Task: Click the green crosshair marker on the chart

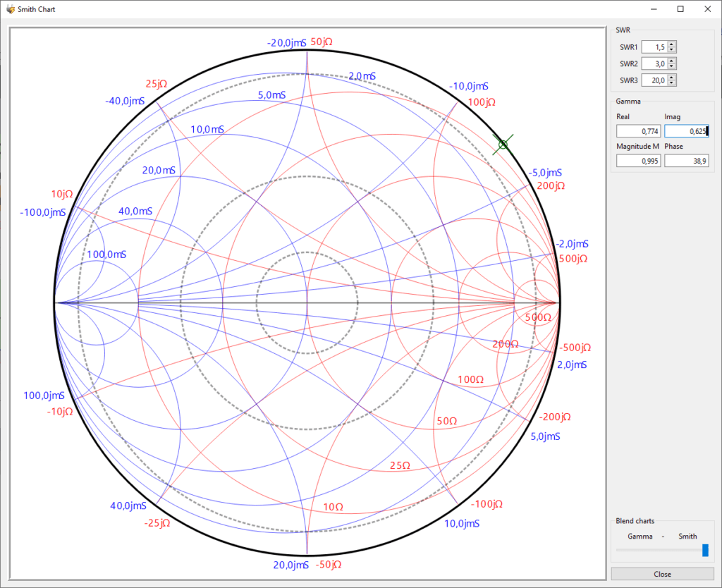Action: click(x=503, y=145)
